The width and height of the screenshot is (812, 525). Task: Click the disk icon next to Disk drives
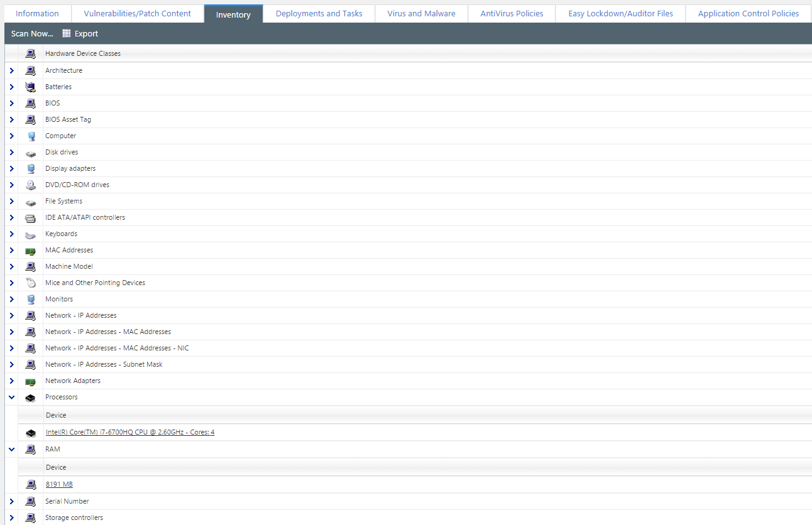pyautogui.click(x=30, y=152)
